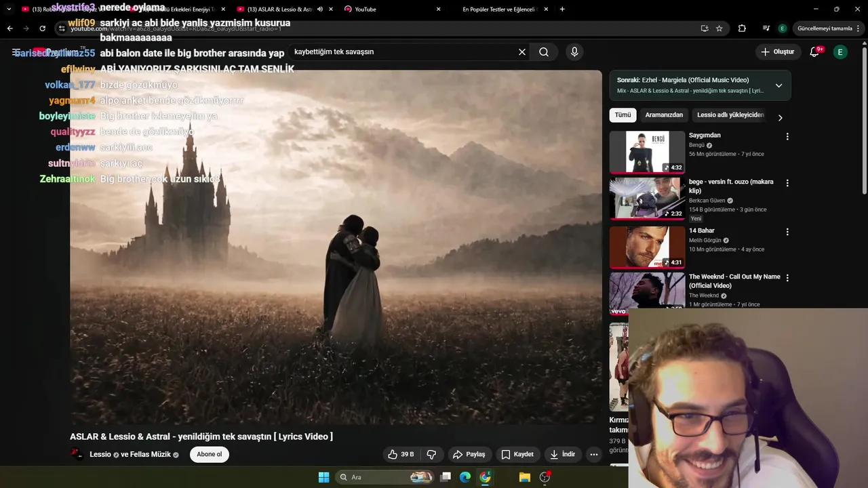Viewport: 868px width, 488px height.
Task: Click the Sonraki: Ezhel - Margiela title
Action: click(683, 80)
